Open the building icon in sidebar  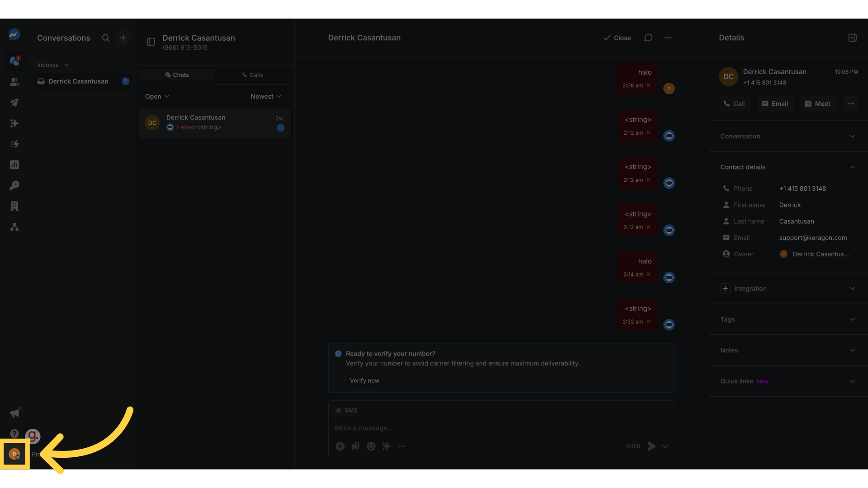14,206
